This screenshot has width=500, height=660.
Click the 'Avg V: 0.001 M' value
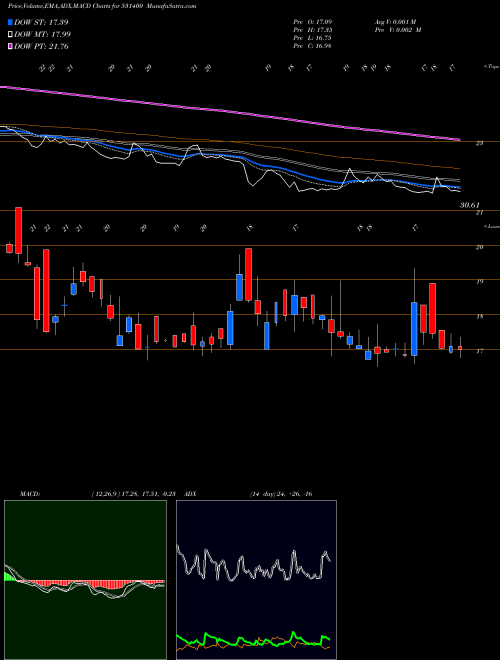point(395,21)
